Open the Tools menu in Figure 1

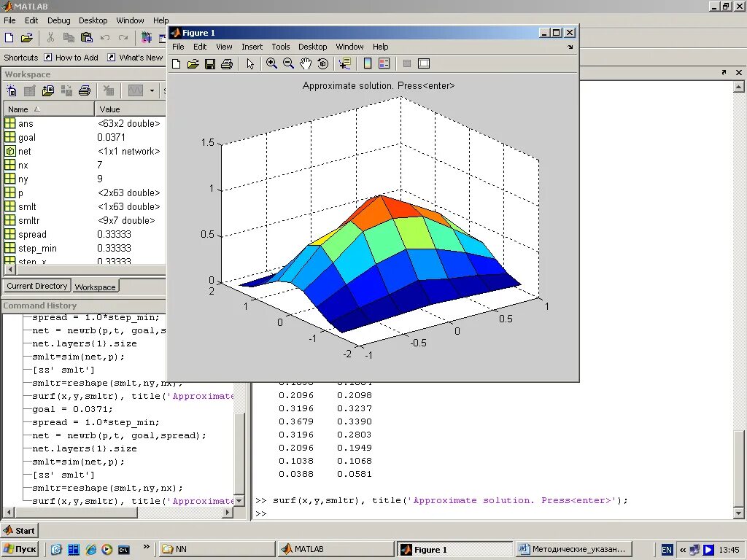pyautogui.click(x=281, y=47)
